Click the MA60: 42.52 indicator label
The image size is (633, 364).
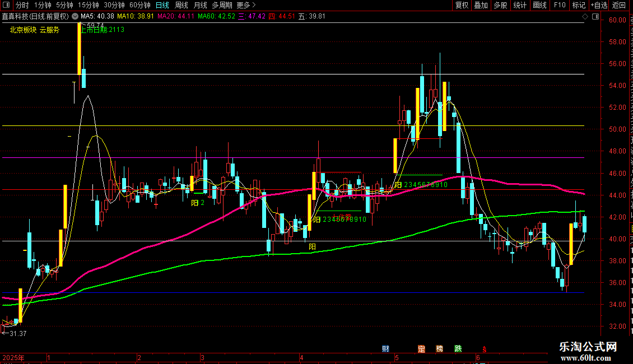(216, 16)
